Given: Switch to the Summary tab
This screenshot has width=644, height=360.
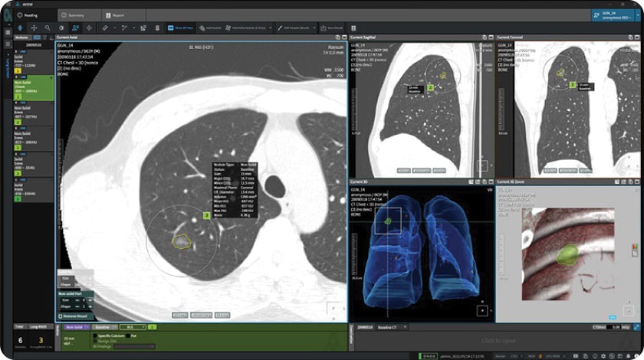Looking at the screenshot, I should tap(74, 15).
